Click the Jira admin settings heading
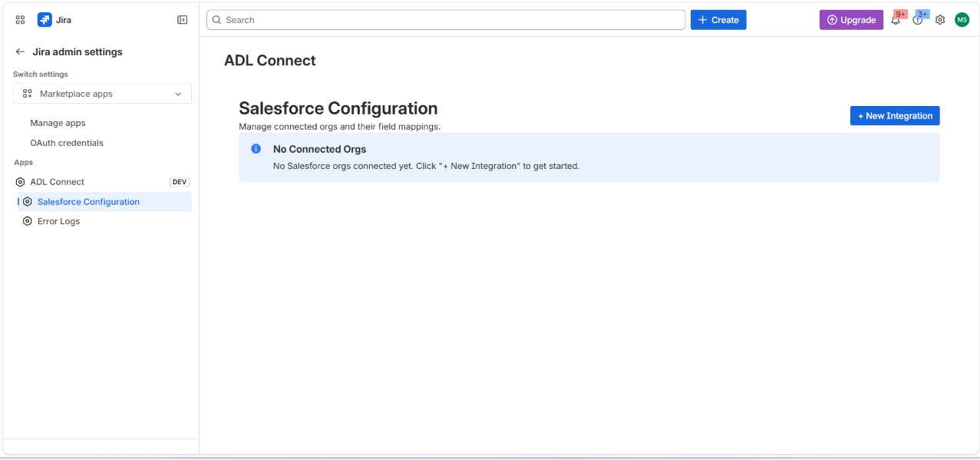The width and height of the screenshot is (980, 460). click(x=78, y=51)
